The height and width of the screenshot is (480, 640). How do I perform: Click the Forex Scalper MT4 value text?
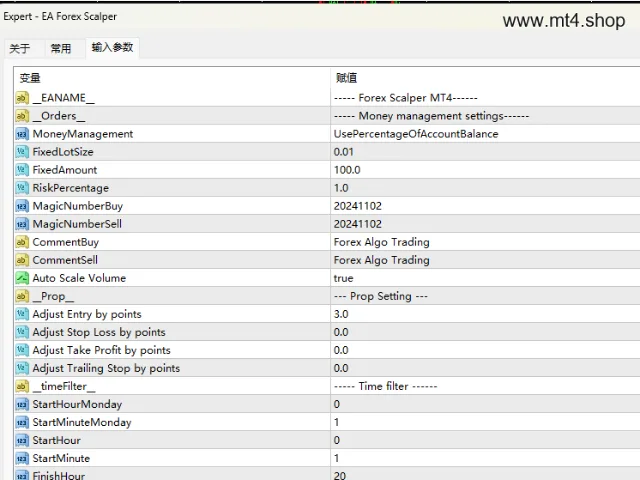pos(406,98)
